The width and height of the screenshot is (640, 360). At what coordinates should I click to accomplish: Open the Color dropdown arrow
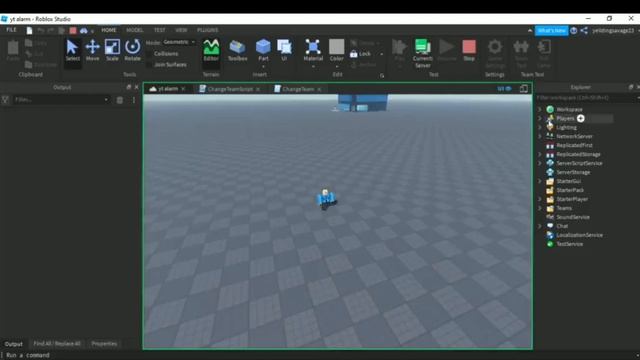337,66
